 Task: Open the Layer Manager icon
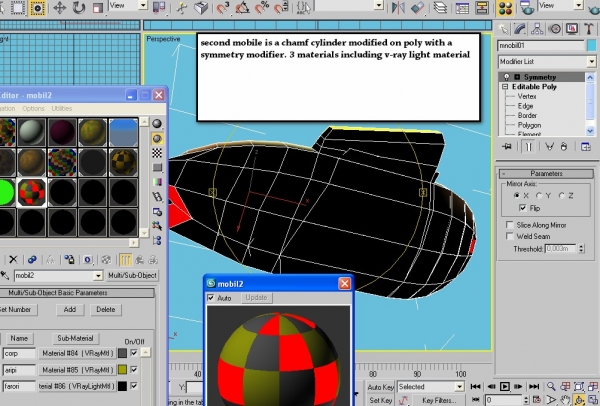tap(440, 7)
